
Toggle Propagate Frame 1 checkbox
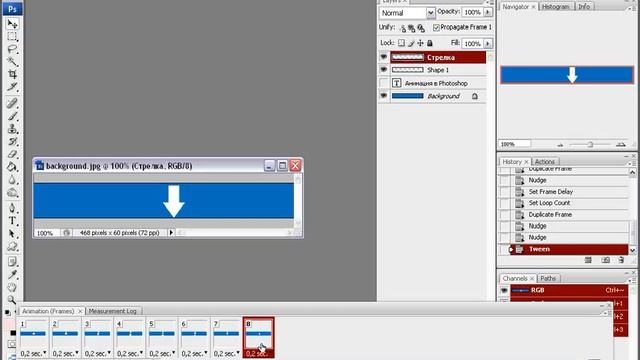tap(436, 27)
